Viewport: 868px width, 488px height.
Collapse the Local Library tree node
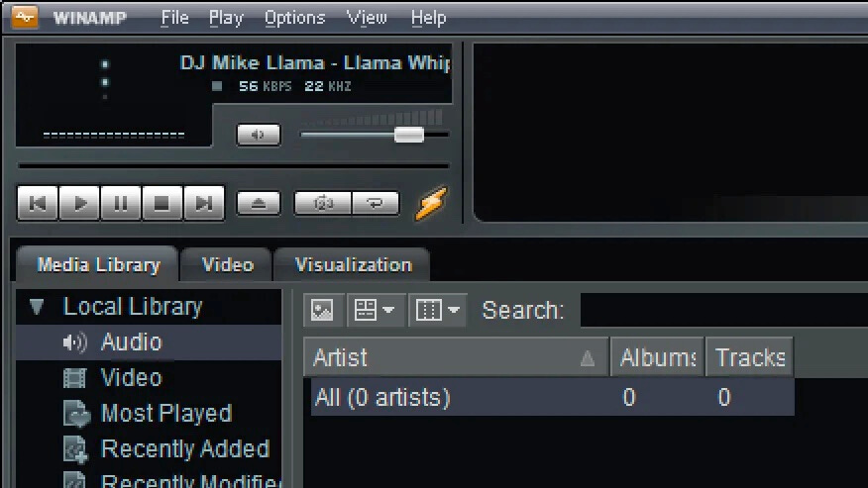coord(37,306)
